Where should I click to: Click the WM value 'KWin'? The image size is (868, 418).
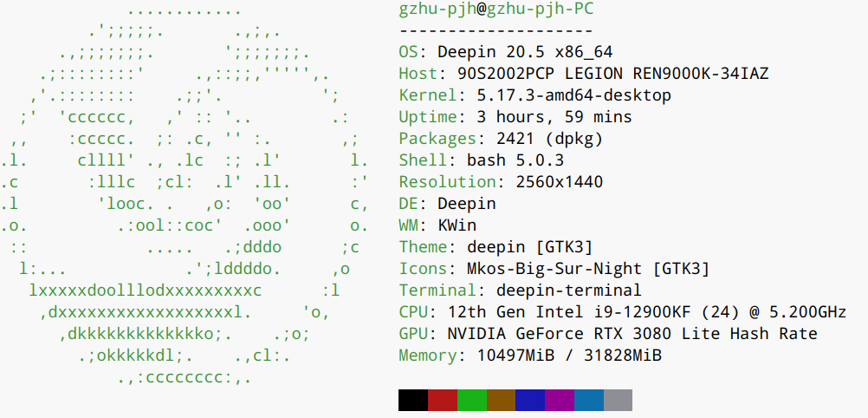pos(457,225)
